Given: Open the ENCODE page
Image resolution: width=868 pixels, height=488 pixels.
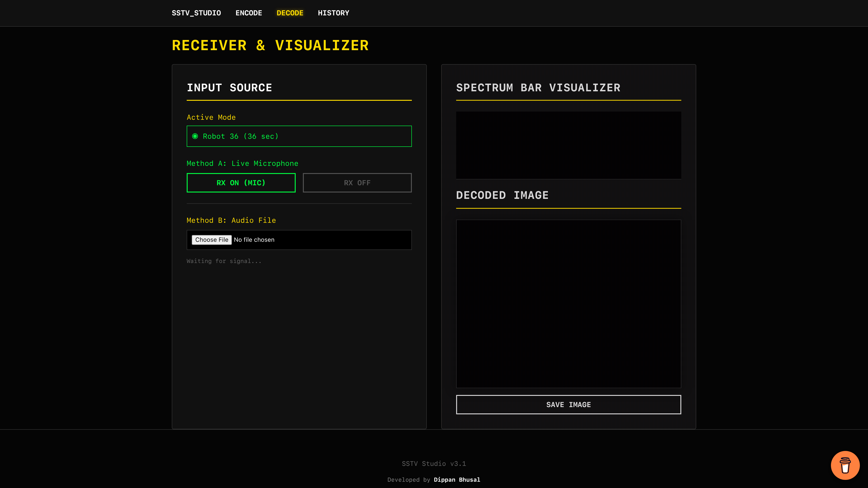Looking at the screenshot, I should [249, 13].
